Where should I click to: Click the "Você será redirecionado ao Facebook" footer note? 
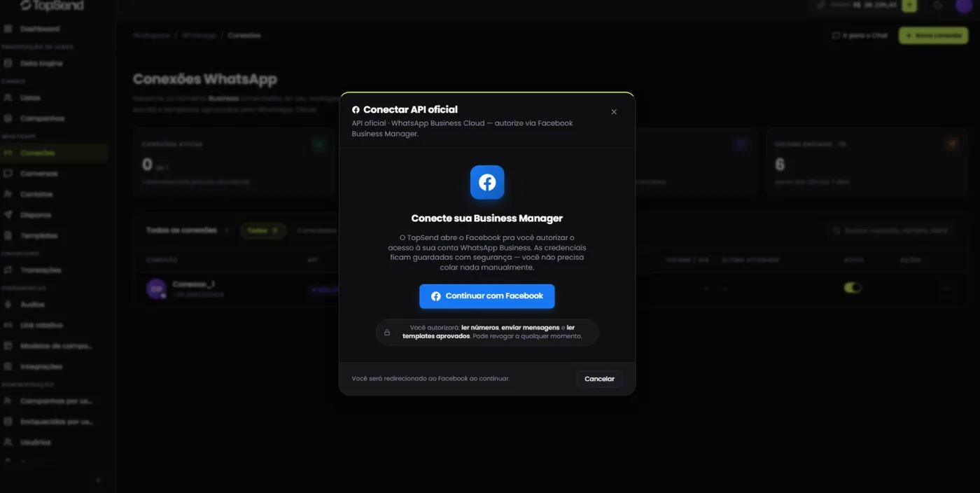pos(430,379)
